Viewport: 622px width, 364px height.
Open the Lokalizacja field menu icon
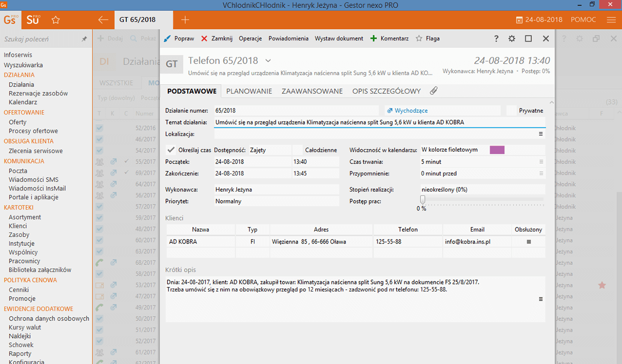click(540, 134)
